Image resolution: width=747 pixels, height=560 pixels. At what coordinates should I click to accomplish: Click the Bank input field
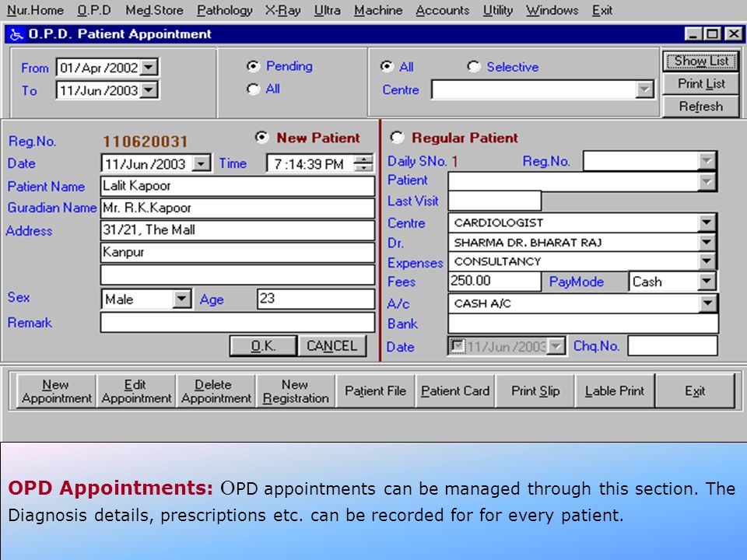click(x=583, y=324)
